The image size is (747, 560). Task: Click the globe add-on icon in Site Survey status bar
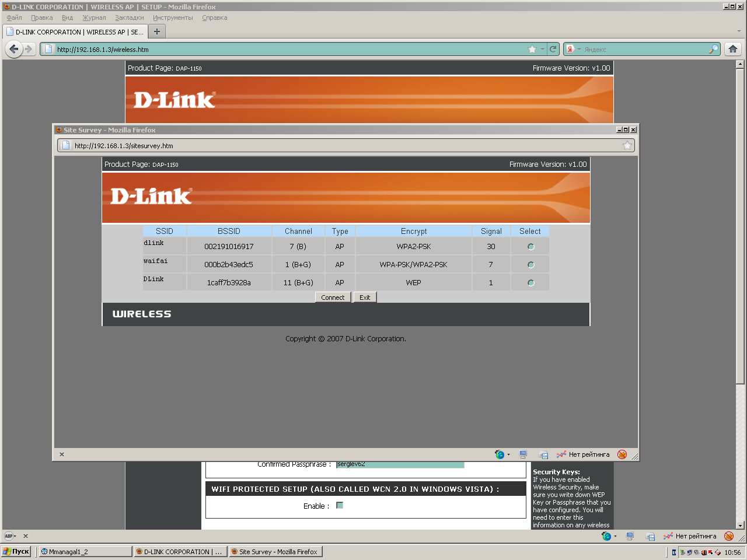[500, 454]
